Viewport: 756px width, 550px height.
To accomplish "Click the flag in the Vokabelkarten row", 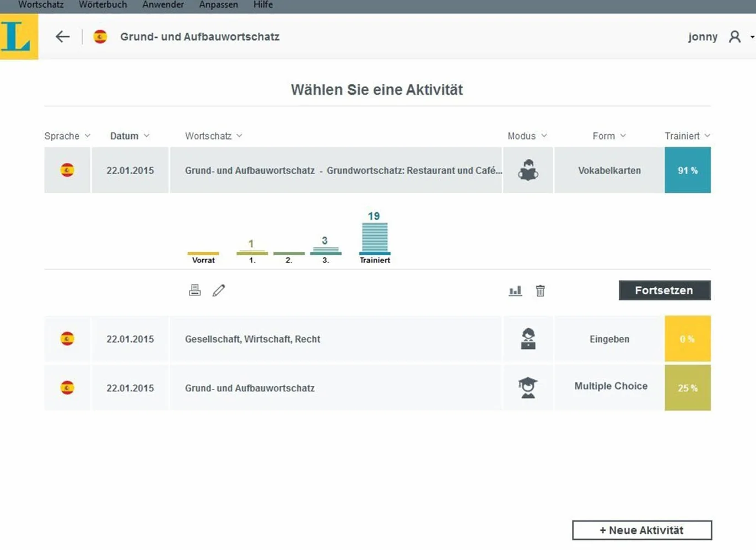I will point(67,170).
